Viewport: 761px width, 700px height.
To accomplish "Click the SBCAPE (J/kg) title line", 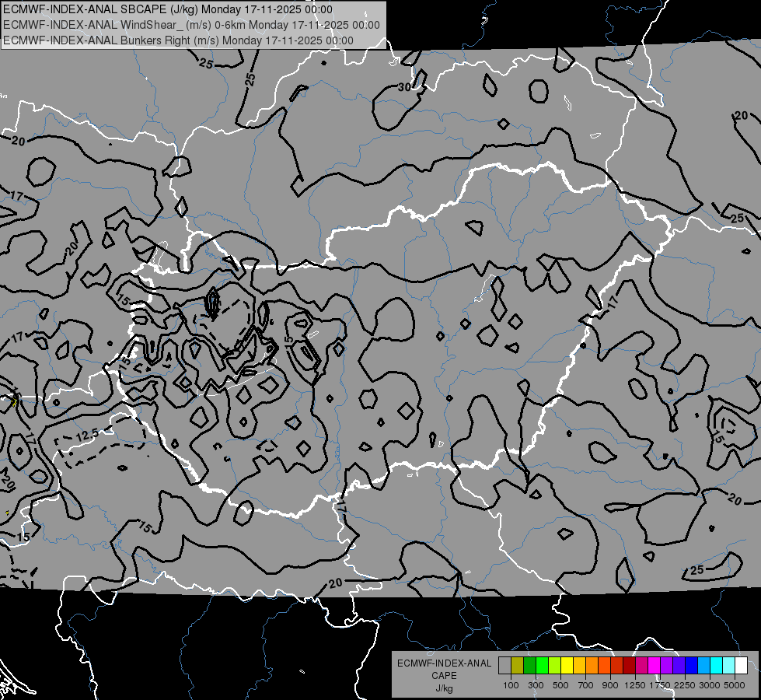I will pyautogui.click(x=168, y=9).
